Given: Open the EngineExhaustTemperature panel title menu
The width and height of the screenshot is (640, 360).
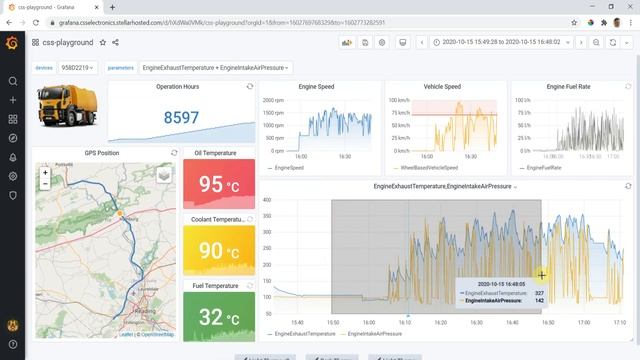Looking at the screenshot, I should [x=445, y=187].
